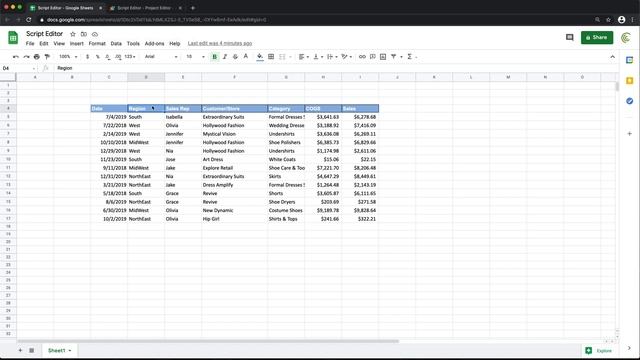Image resolution: width=640 pixels, height=360 pixels.
Task: Open the View menu
Action: click(59, 43)
